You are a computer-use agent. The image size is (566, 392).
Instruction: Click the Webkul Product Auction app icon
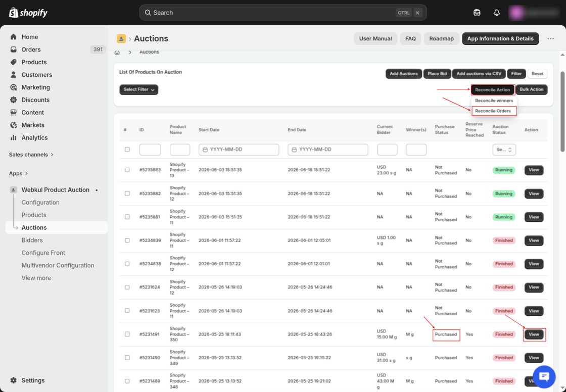(x=13, y=190)
